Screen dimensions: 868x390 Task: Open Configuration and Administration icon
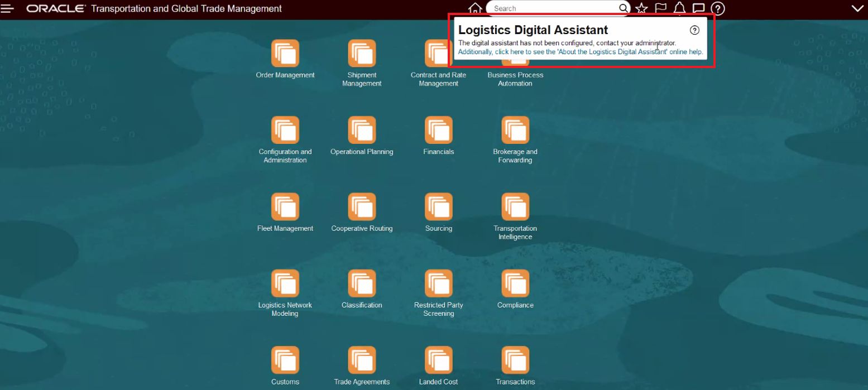[x=285, y=130]
